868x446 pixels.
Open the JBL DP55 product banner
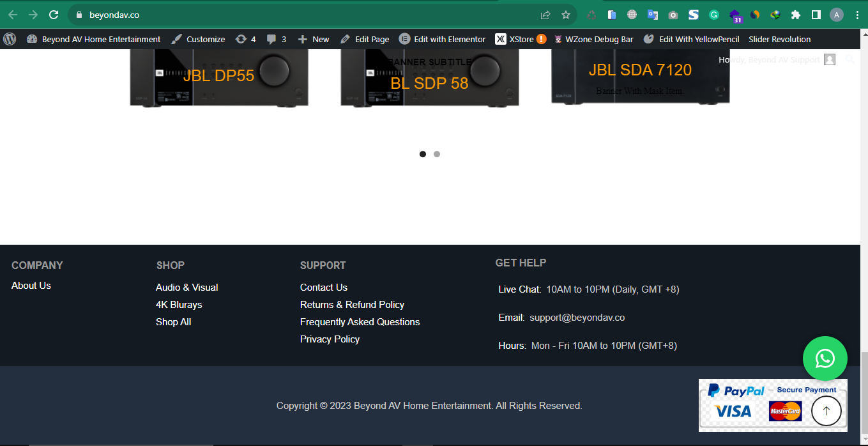(219, 76)
